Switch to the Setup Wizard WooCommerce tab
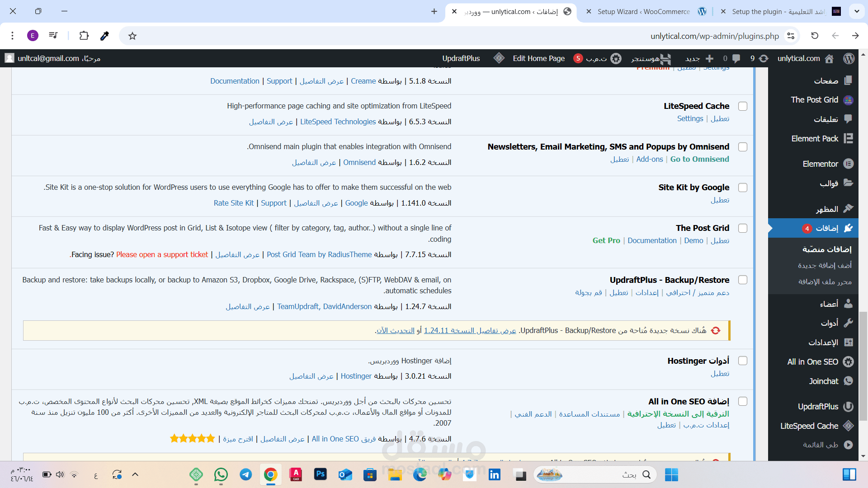The image size is (868, 488). coord(644,12)
